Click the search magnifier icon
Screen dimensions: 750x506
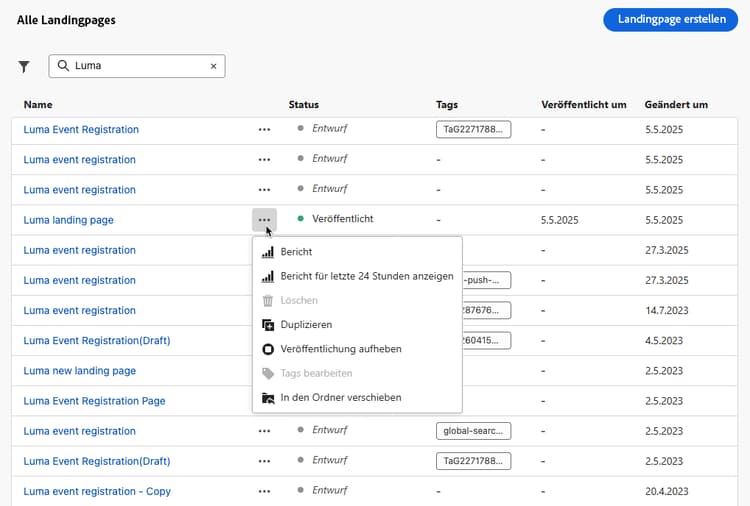click(x=63, y=67)
